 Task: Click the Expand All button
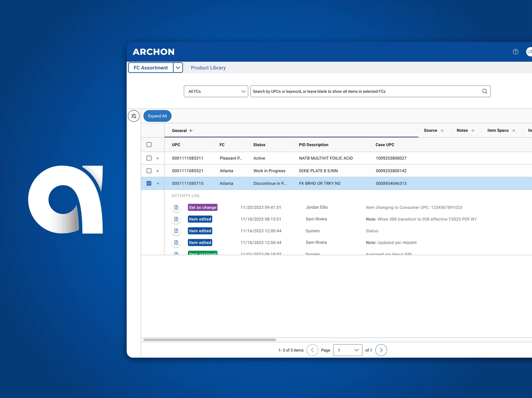(157, 116)
